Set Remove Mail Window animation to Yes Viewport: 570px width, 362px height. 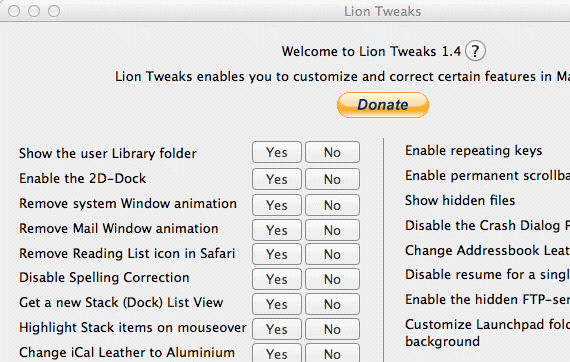pyautogui.click(x=277, y=230)
